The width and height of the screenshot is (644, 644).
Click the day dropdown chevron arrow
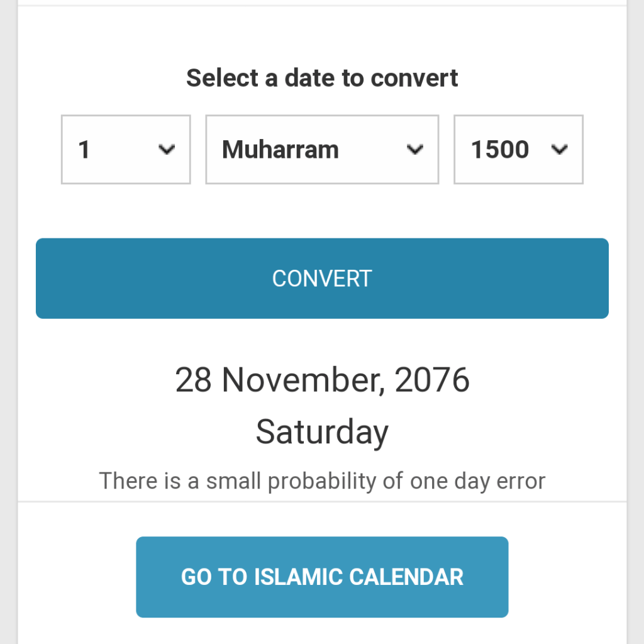click(x=167, y=150)
